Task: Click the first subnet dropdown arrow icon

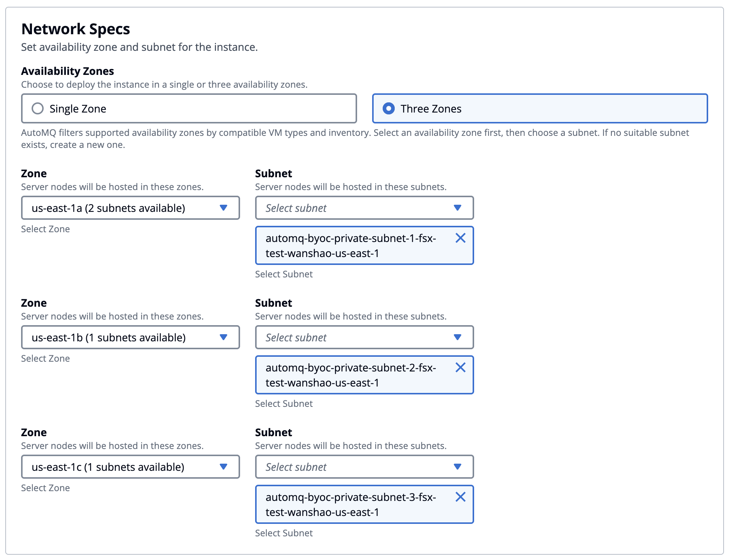Action: [x=457, y=208]
